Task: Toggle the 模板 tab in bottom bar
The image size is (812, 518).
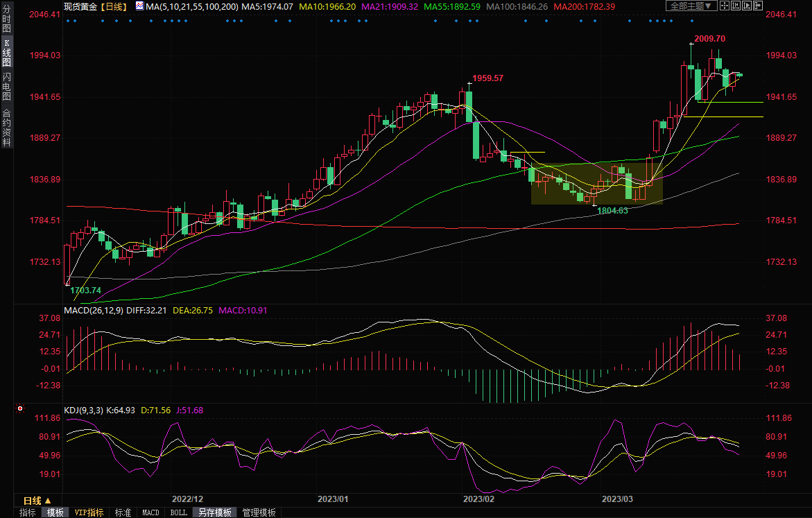Action: pos(55,512)
